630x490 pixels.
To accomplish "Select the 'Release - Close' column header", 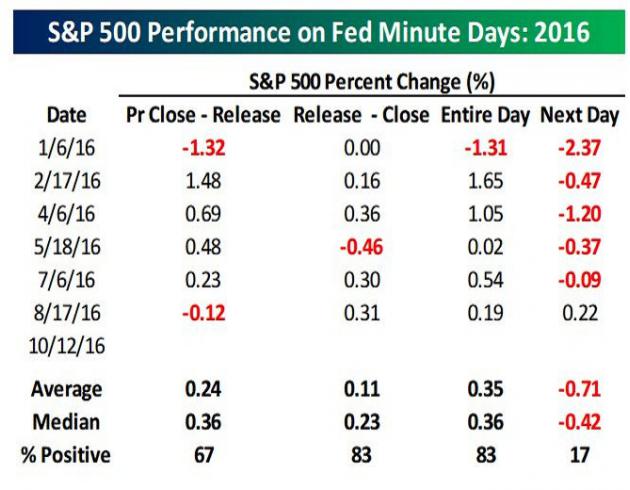I will coord(361,115).
